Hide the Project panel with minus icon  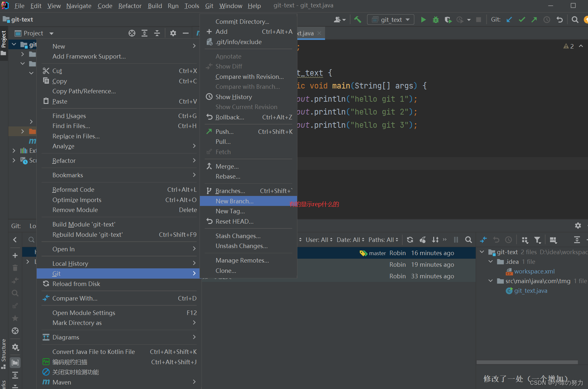pos(186,33)
